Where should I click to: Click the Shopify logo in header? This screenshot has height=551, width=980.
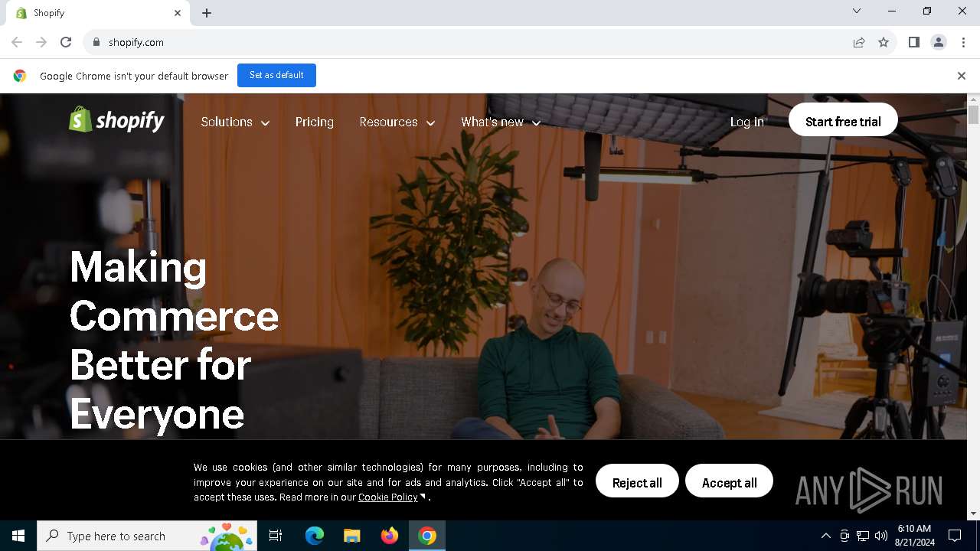coord(116,120)
